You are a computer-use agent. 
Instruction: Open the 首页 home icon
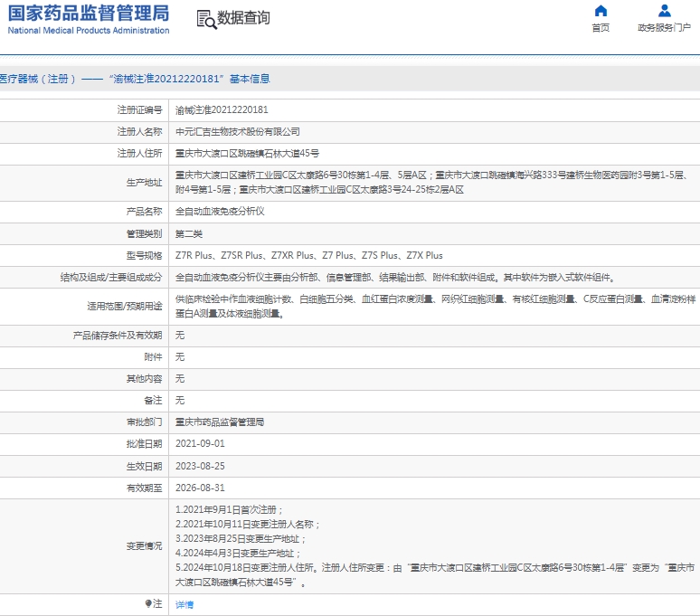(x=601, y=11)
